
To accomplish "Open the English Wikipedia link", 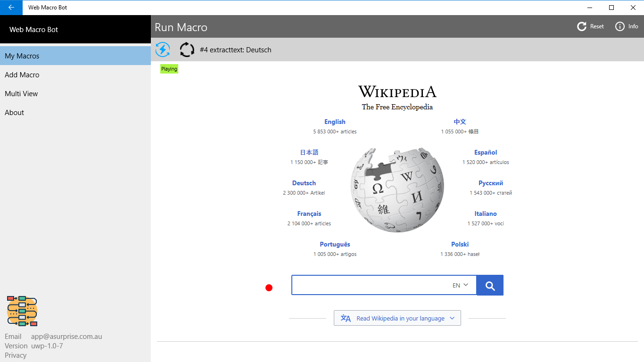I will click(x=335, y=122).
